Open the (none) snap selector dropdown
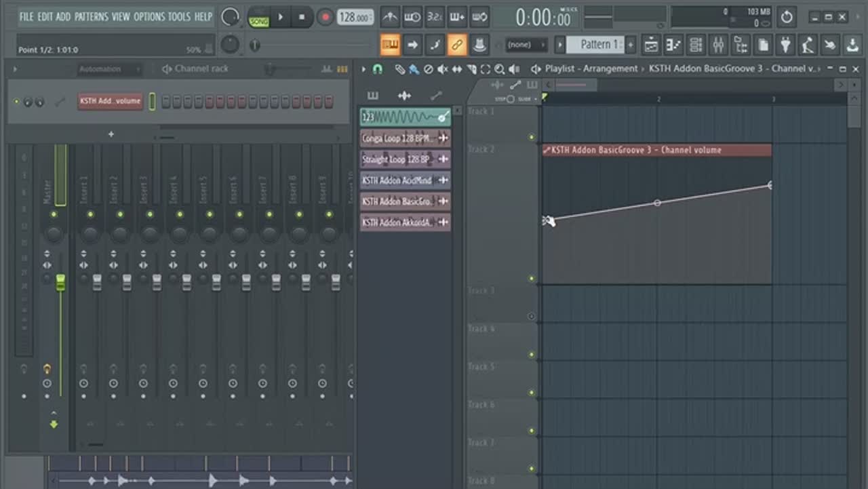The width and height of the screenshot is (868, 489). coord(526,45)
